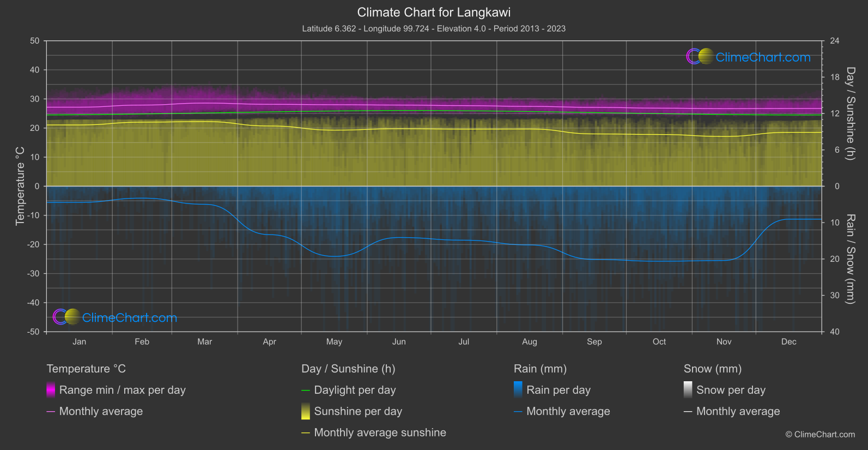Select the Mar label on x-axis
The width and height of the screenshot is (868, 450).
click(x=204, y=341)
